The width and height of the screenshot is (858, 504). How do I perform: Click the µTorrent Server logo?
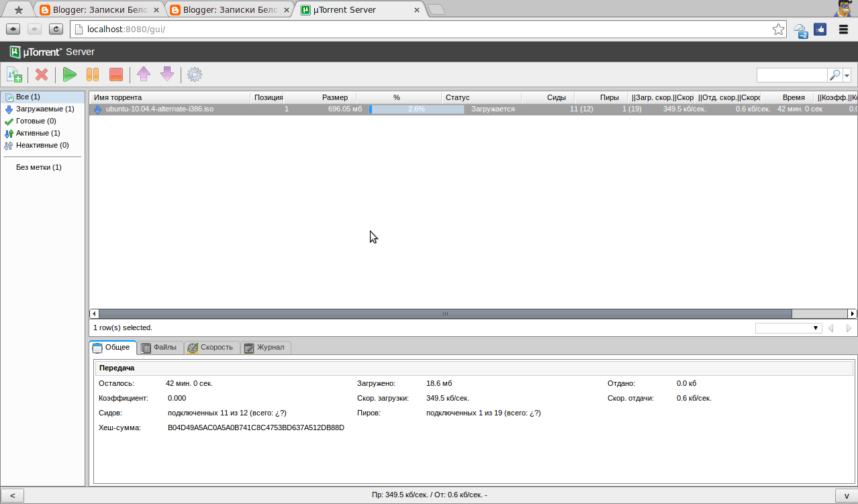[x=52, y=52]
